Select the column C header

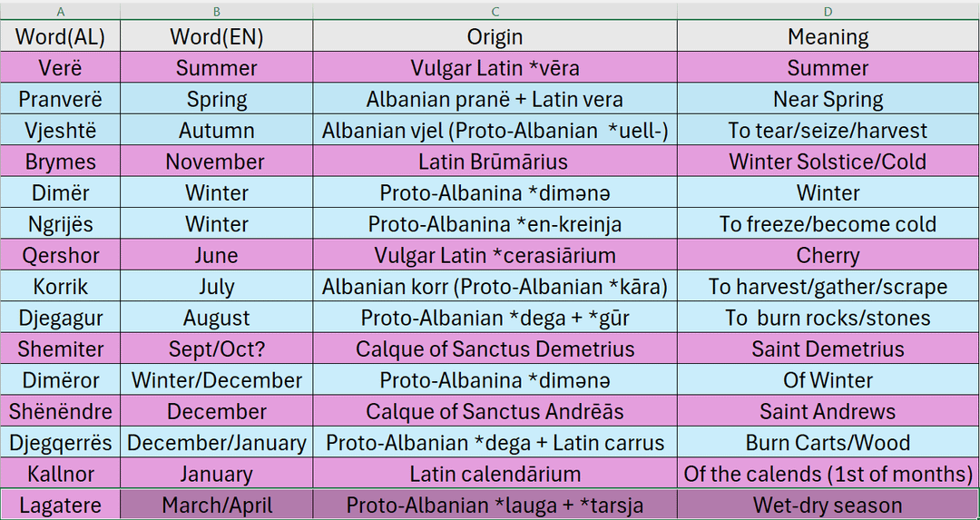[x=495, y=12]
